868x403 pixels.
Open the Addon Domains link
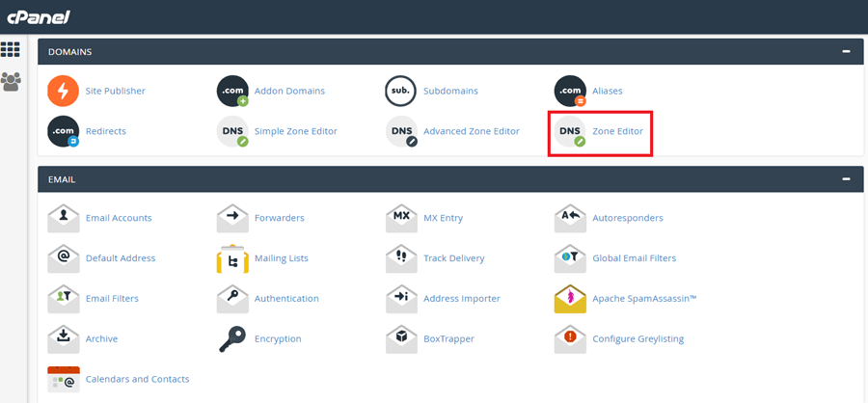point(289,91)
